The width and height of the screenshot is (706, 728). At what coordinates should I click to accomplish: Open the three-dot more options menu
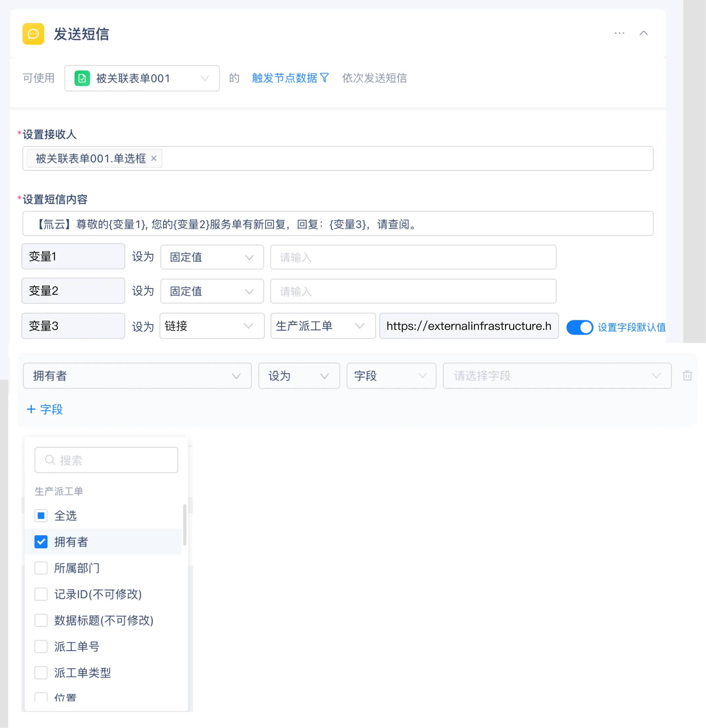tap(619, 33)
